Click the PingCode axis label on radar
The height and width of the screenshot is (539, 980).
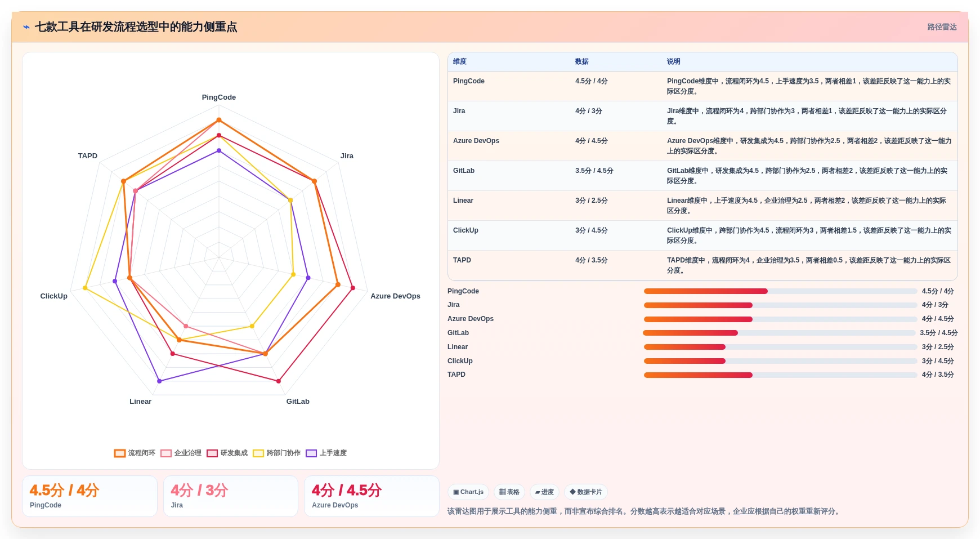219,97
